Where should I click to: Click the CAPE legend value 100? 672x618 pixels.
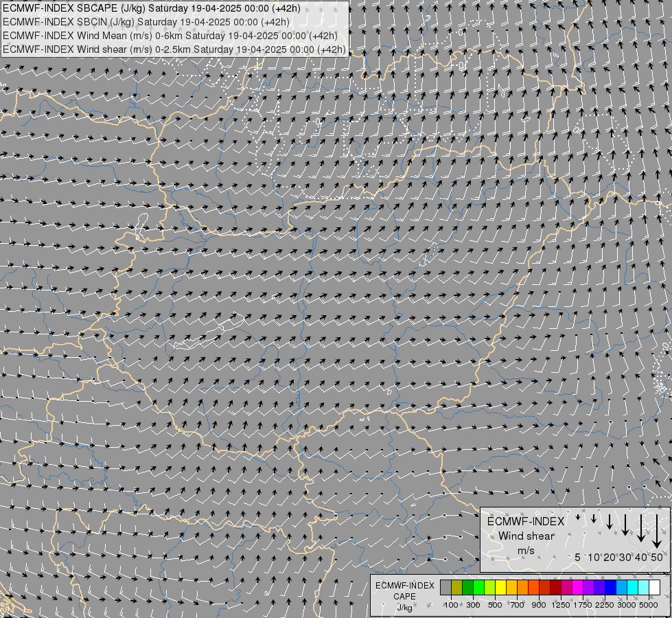pos(451,605)
